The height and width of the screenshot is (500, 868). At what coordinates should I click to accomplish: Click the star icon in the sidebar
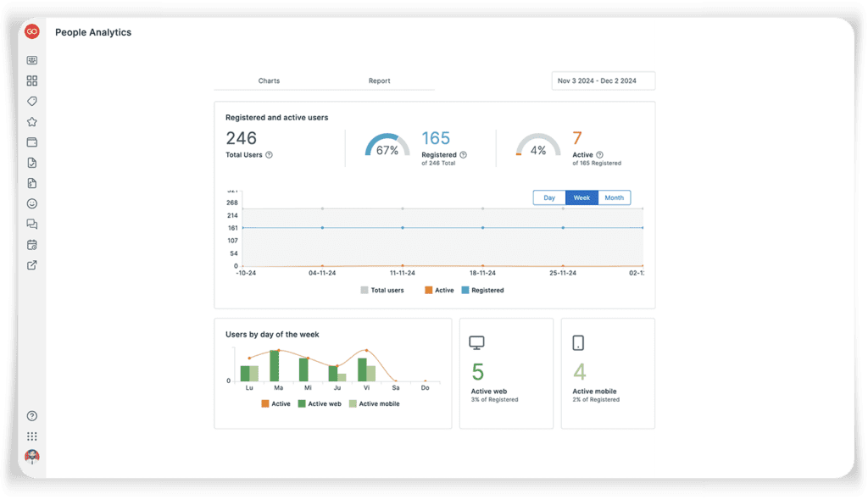(x=31, y=121)
